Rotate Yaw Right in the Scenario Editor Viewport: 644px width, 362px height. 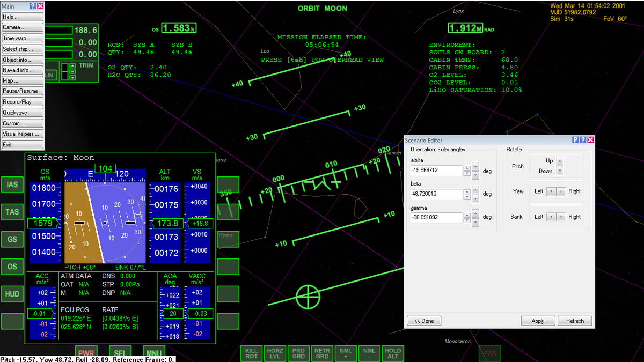pyautogui.click(x=561, y=191)
